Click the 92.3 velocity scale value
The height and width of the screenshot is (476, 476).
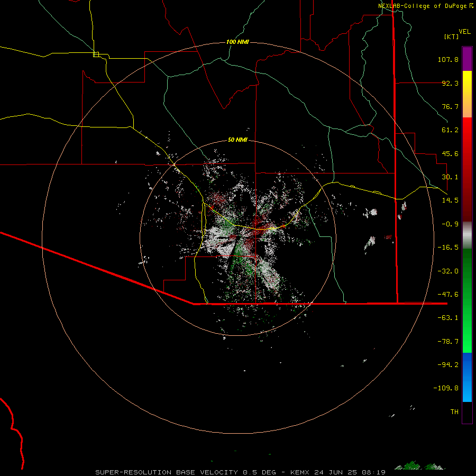pos(450,83)
